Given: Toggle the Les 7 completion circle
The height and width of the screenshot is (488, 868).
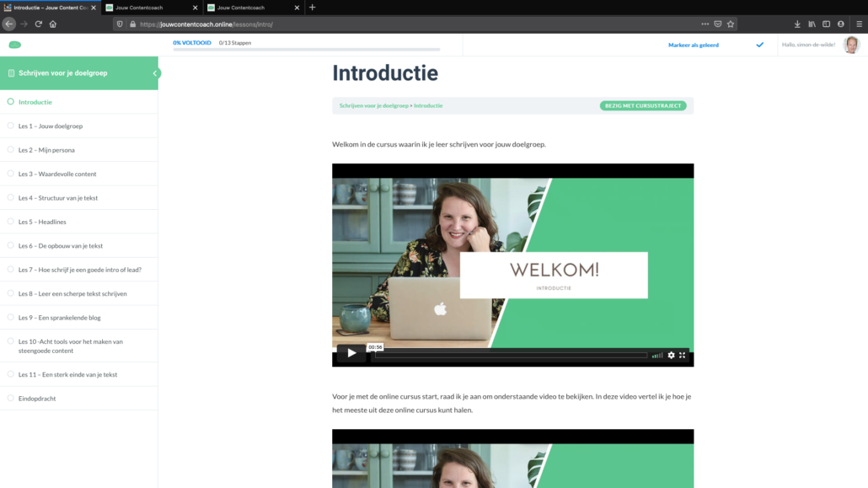Looking at the screenshot, I should point(10,269).
